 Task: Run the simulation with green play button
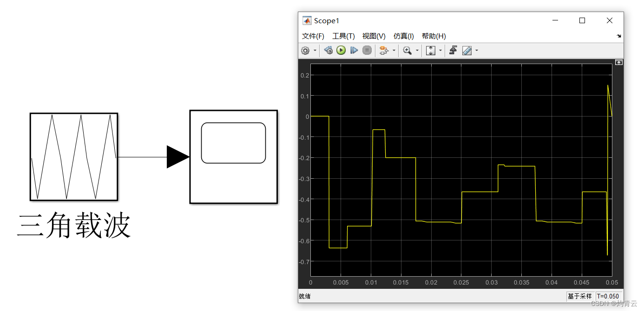coord(341,50)
